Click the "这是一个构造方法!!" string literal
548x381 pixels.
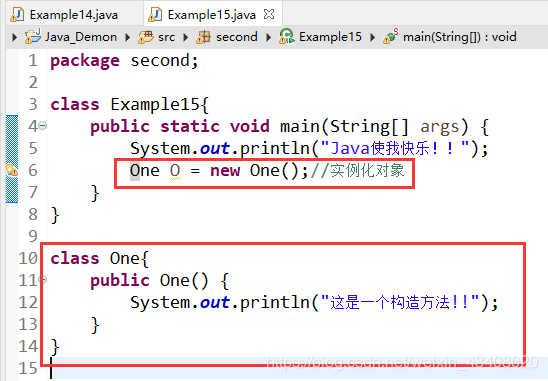tap(400, 302)
